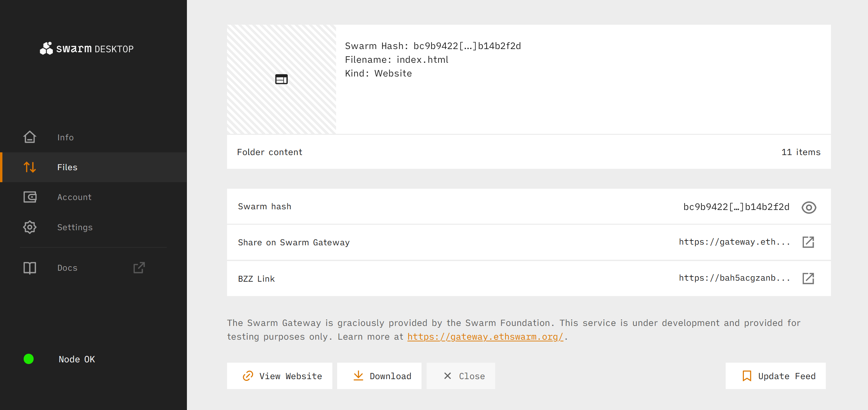Click the Account wallet icon
The height and width of the screenshot is (410, 868).
point(30,197)
